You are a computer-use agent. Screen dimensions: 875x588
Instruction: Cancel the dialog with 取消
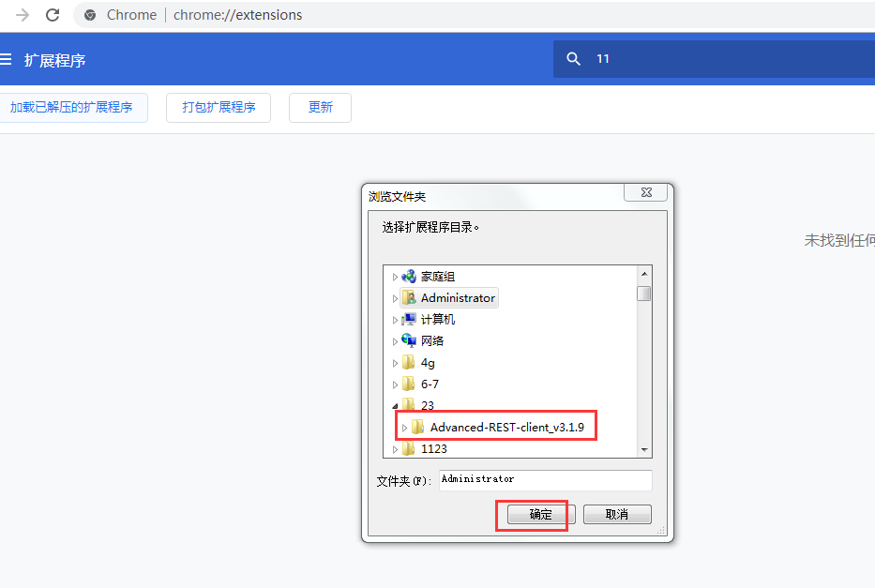point(617,514)
